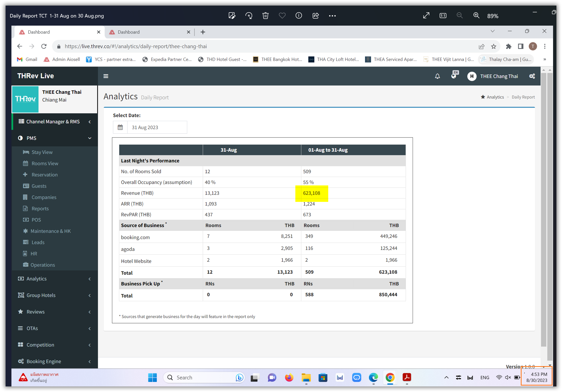Open the POS section
562x392 pixels.
click(x=36, y=220)
